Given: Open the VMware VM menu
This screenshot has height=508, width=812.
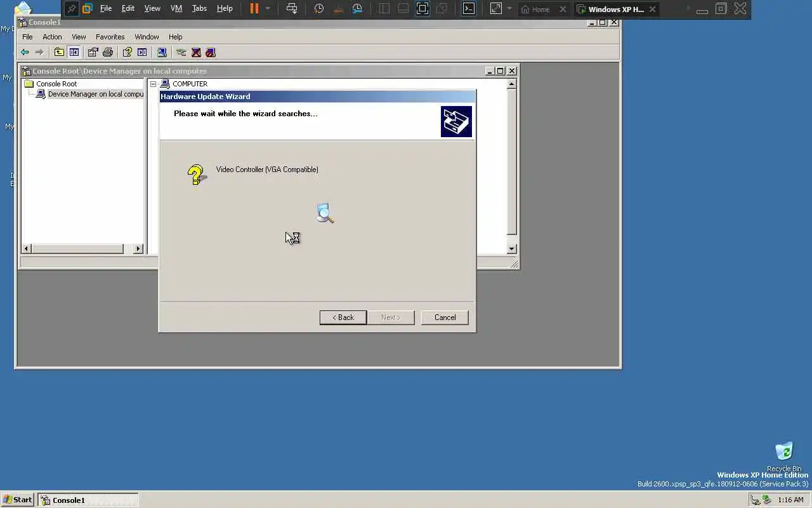Looking at the screenshot, I should click(176, 9).
